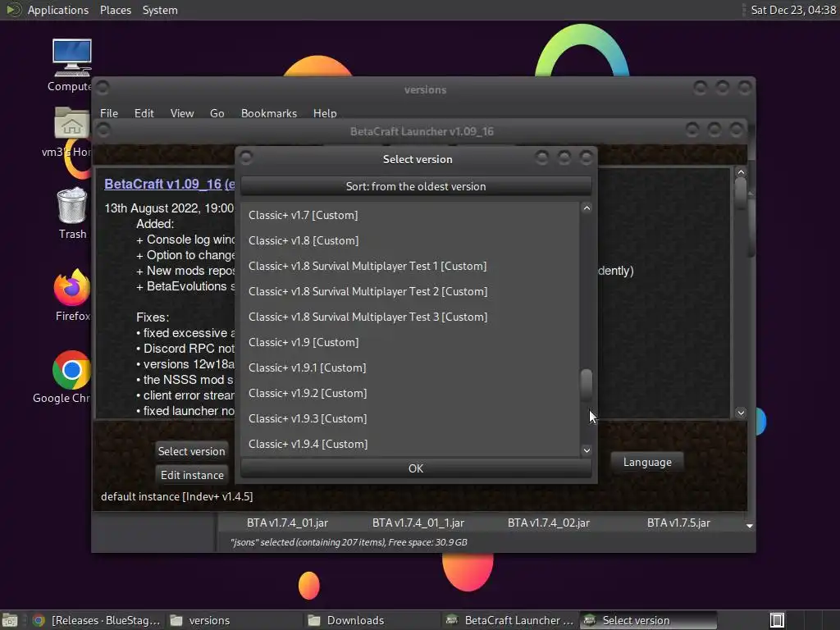Click the show desktop icon in taskbar
The height and width of the screenshot is (630, 840).
10,620
